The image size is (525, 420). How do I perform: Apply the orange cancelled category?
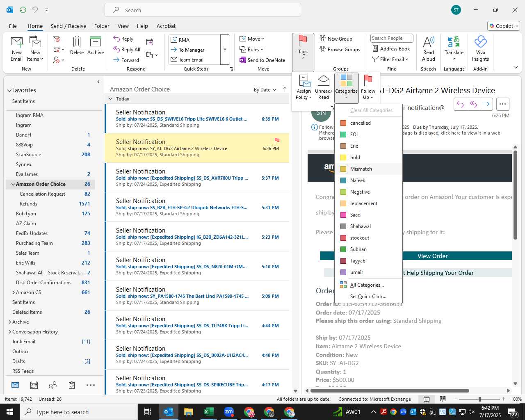368,123
